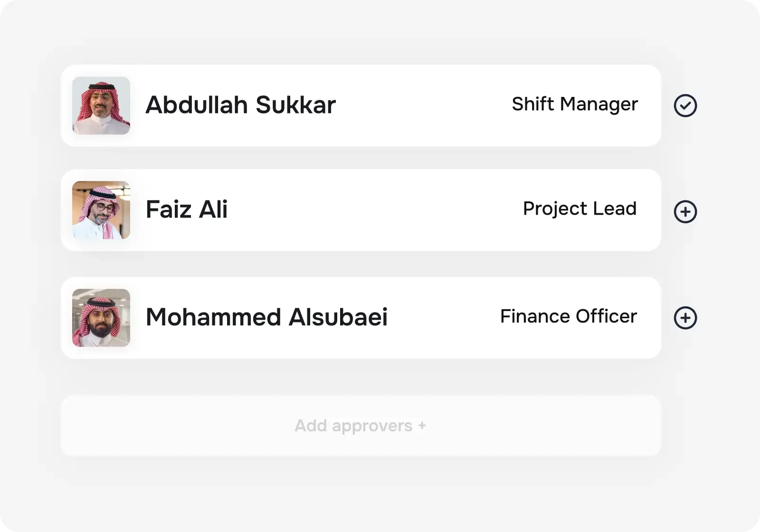Click the plus icon next to Mohammed Alsubaei
Image resolution: width=760 pixels, height=532 pixels.
tap(685, 317)
